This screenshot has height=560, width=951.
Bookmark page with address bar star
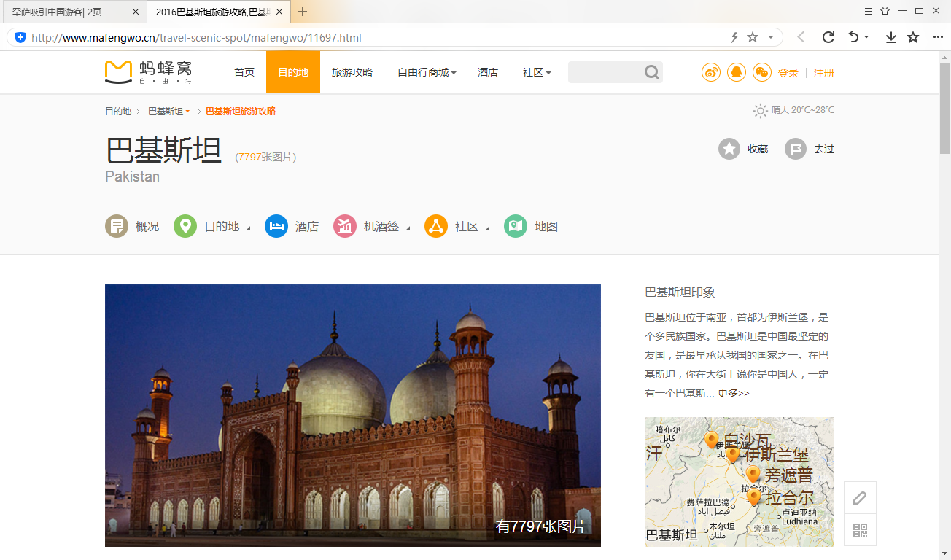click(x=753, y=37)
